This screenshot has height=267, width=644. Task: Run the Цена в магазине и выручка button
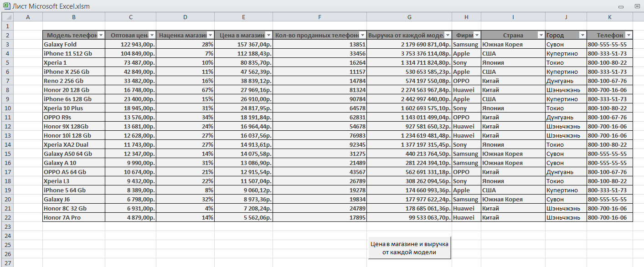409,248
